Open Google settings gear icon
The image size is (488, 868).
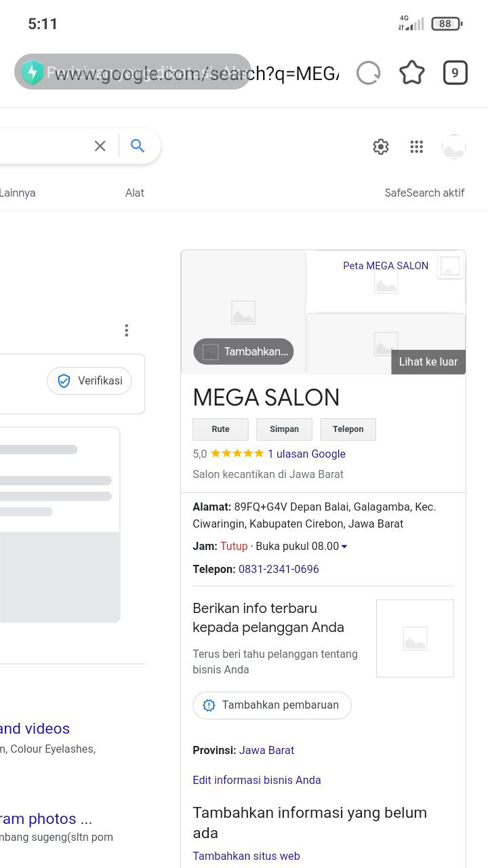(x=381, y=146)
